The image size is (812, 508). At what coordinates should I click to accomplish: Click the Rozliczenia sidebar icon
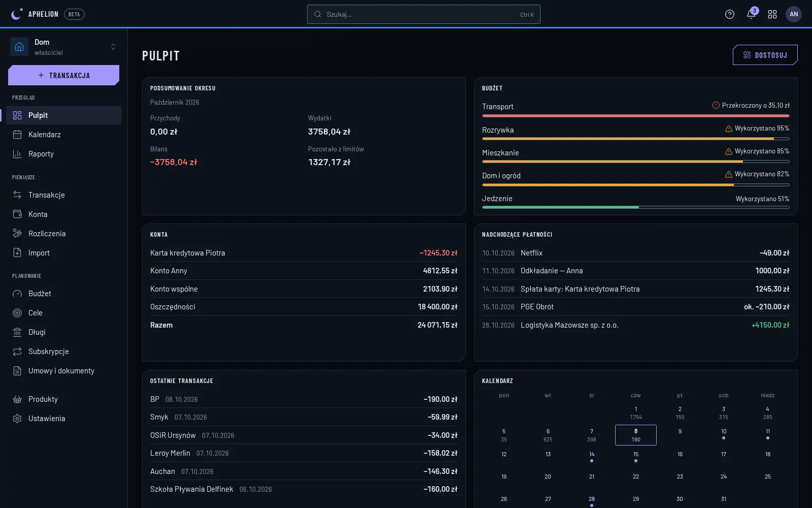coord(17,234)
